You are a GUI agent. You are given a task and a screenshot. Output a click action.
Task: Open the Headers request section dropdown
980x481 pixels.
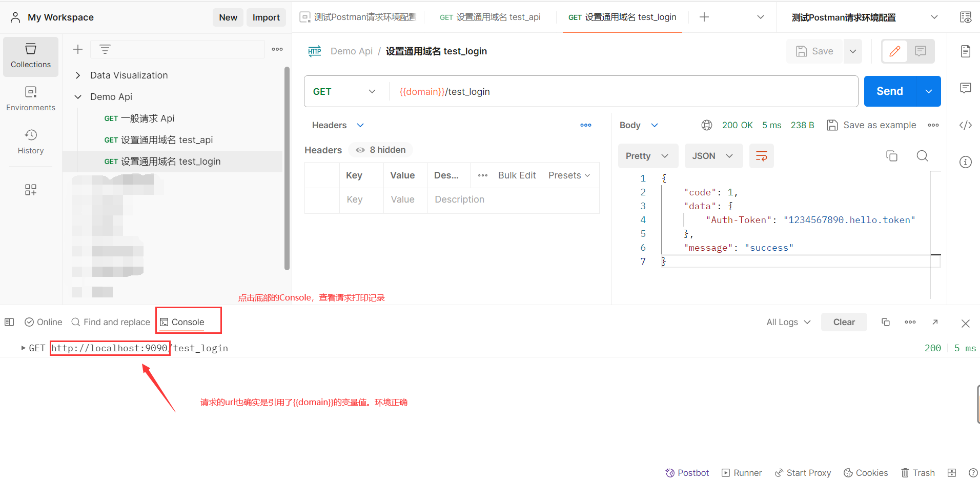tap(360, 125)
